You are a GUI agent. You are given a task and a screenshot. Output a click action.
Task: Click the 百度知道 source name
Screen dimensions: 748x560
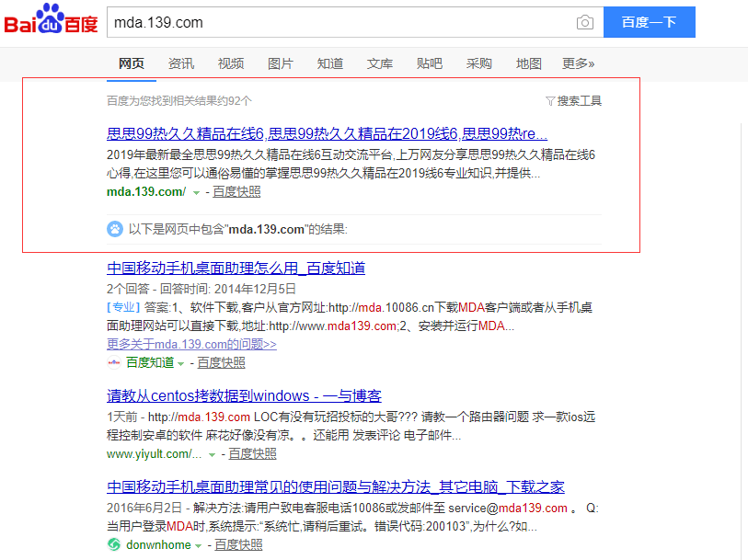[150, 362]
